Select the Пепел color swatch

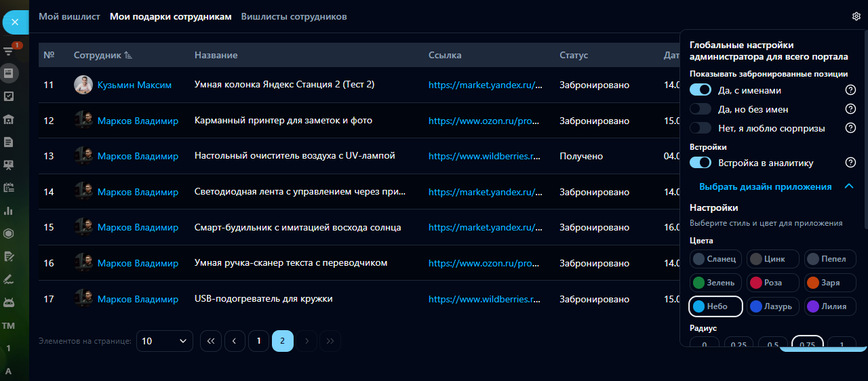[x=830, y=259]
